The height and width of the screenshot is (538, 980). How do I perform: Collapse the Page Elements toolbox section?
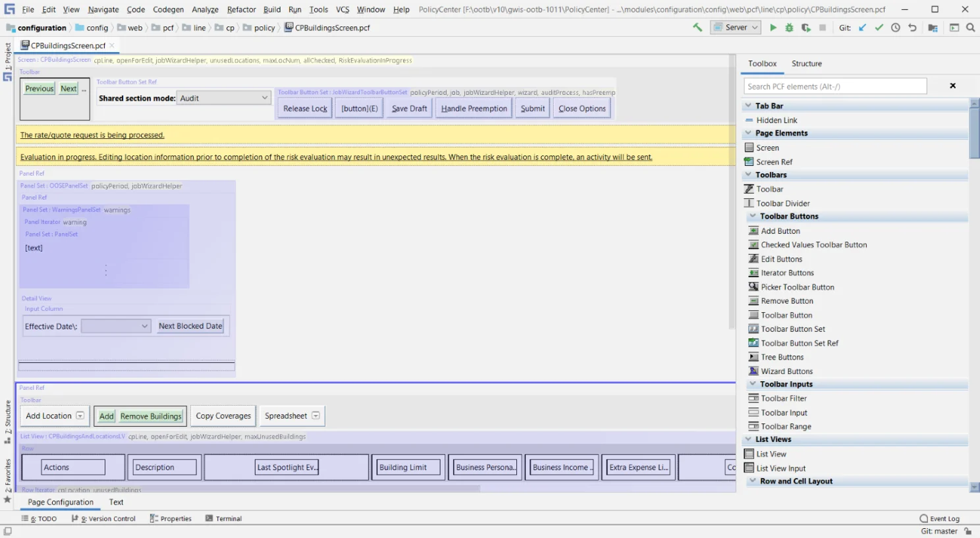(x=748, y=133)
